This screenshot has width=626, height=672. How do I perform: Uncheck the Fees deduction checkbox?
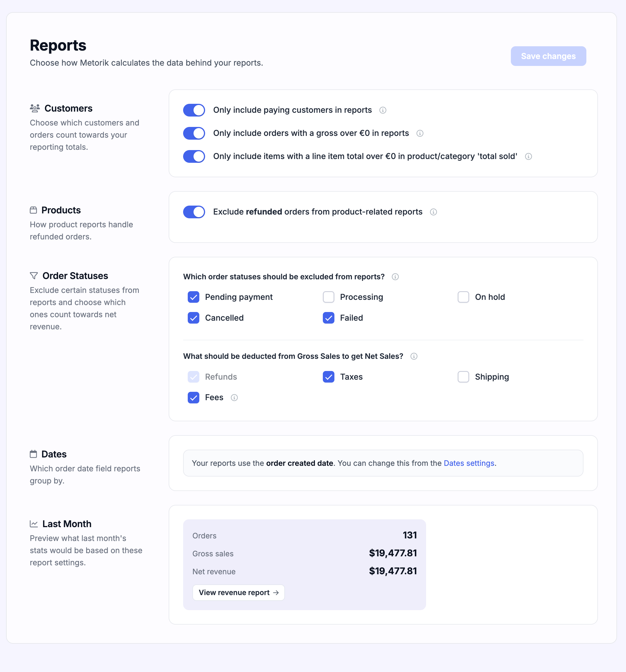194,398
